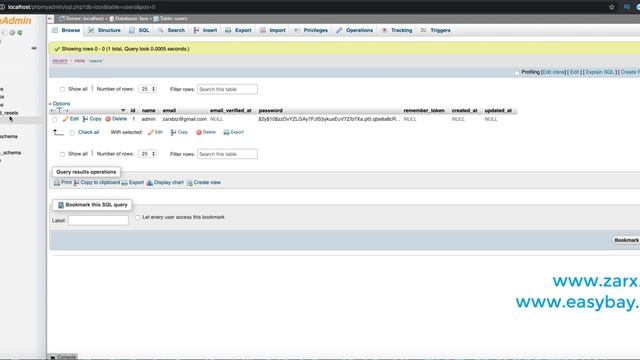Delete the admin row
The width and height of the screenshot is (640, 360).
click(x=116, y=119)
